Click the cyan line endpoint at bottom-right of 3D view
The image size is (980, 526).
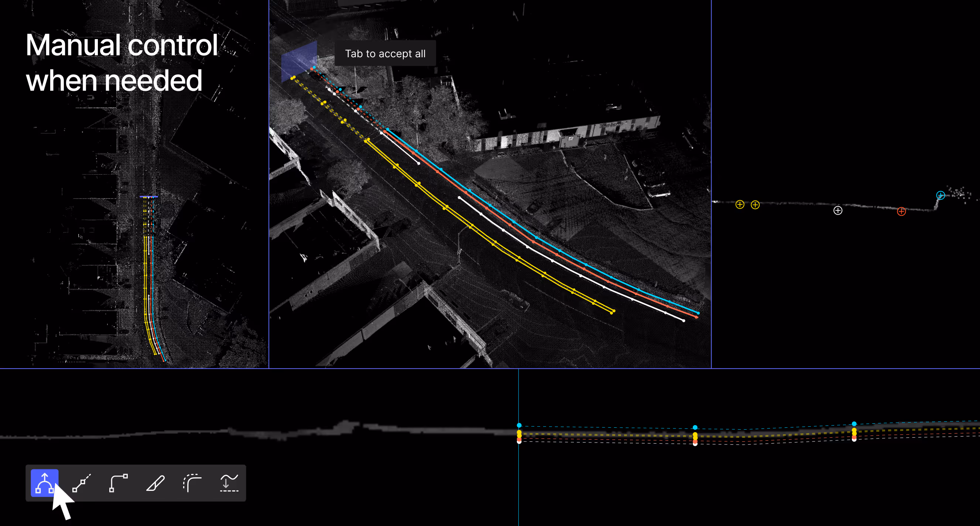click(698, 313)
